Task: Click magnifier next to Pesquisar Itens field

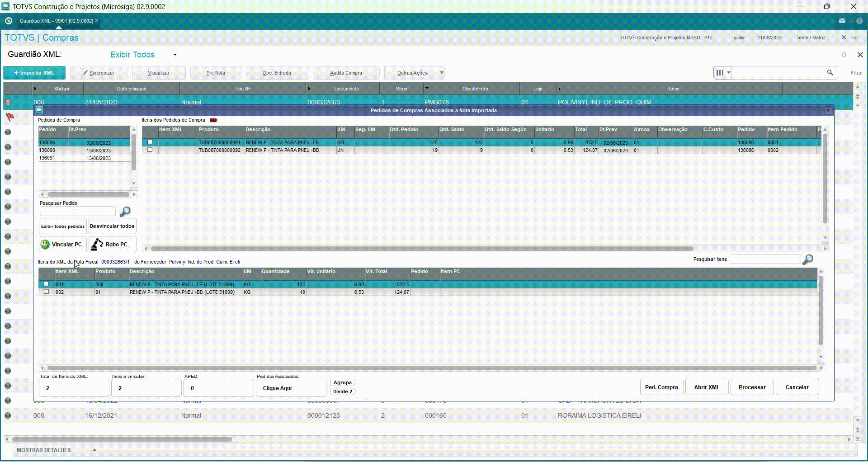Action: point(808,259)
